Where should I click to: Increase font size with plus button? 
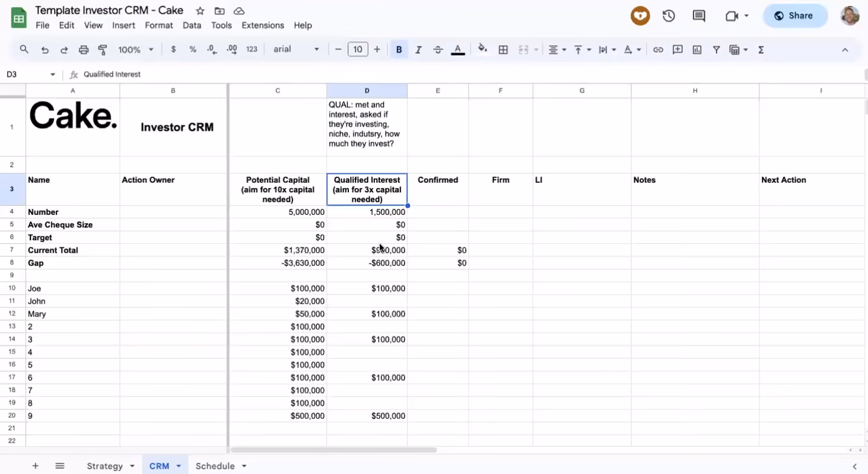pyautogui.click(x=377, y=50)
